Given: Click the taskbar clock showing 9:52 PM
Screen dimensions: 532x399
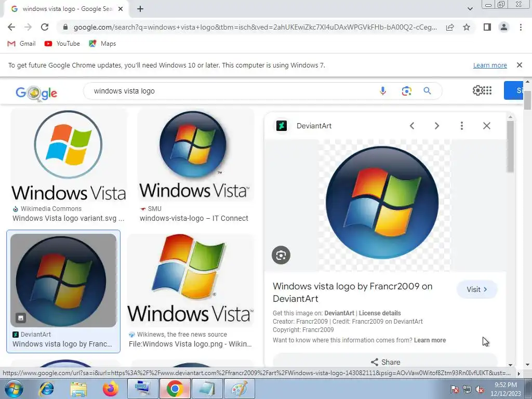Looking at the screenshot, I should [506, 389].
